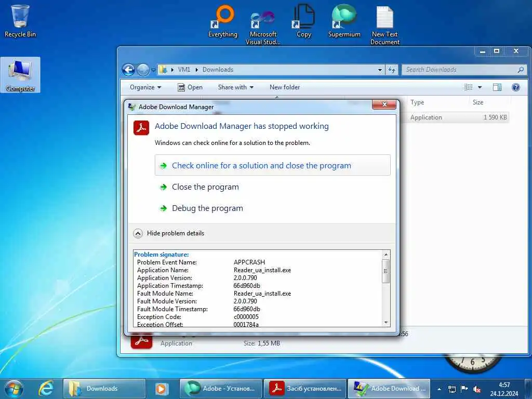Image resolution: width=532 pixels, height=399 pixels.
Task: Select the Copy desktop shortcut
Action: [x=303, y=21]
